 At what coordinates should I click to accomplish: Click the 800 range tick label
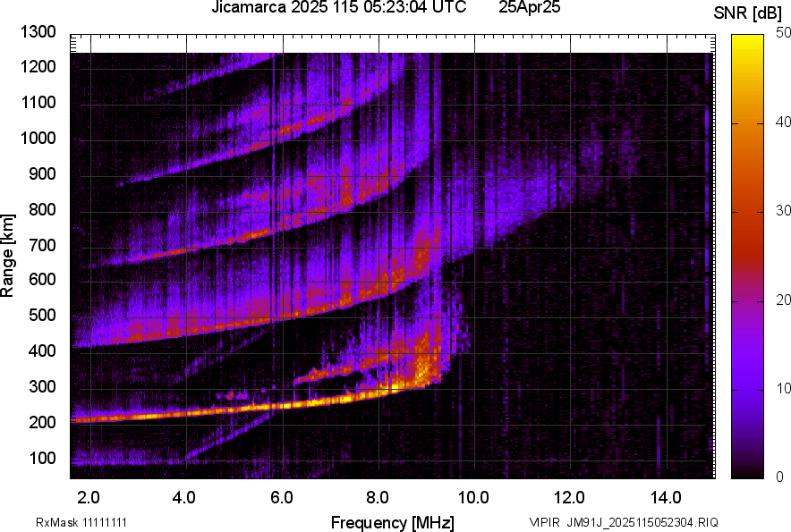coord(42,208)
